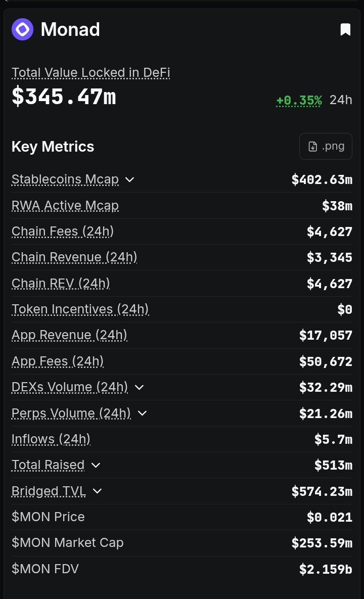Click the Inflows (24h) label
This screenshot has height=599, width=364.
pos(51,439)
